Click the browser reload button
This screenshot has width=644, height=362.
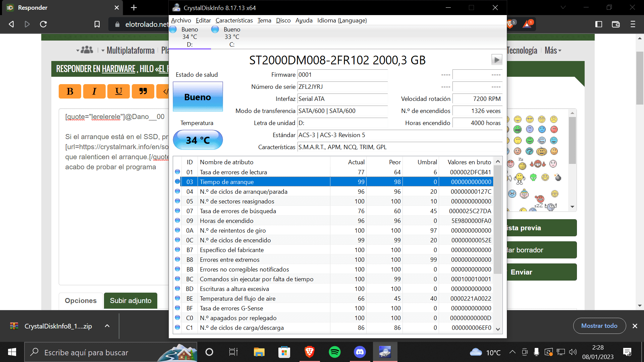coord(43,24)
